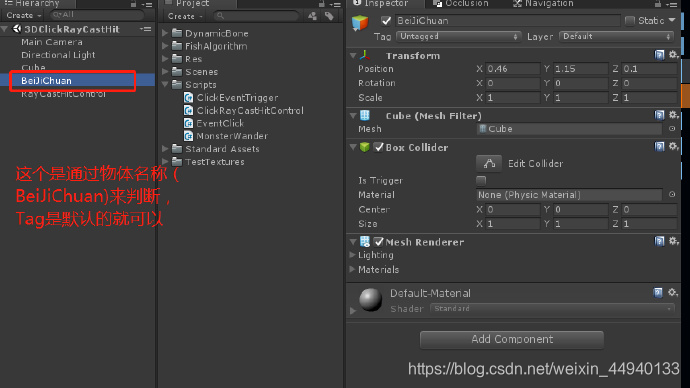Expand the DynamicBone folder
Screen dimensions: 690x388
[165, 33]
